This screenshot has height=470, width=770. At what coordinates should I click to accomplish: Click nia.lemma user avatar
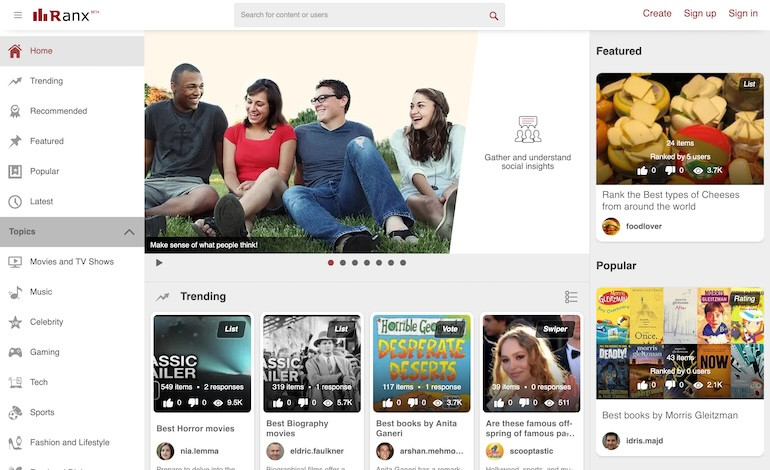point(165,451)
